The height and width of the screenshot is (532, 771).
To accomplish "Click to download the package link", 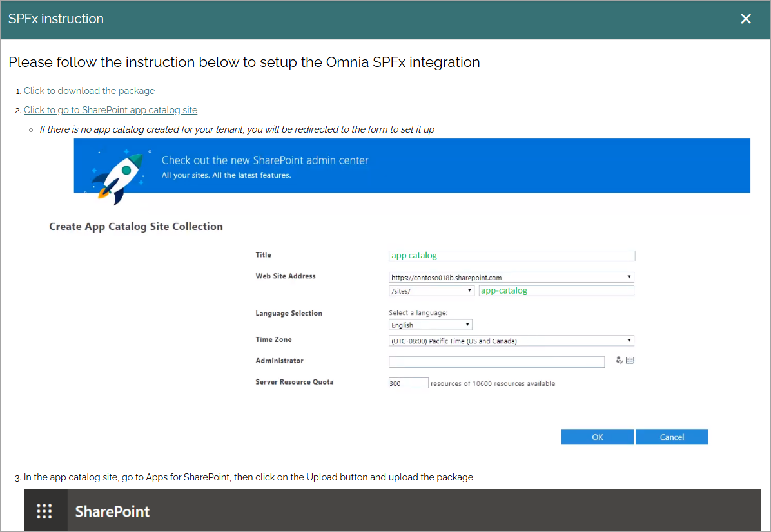I will pyautogui.click(x=89, y=91).
